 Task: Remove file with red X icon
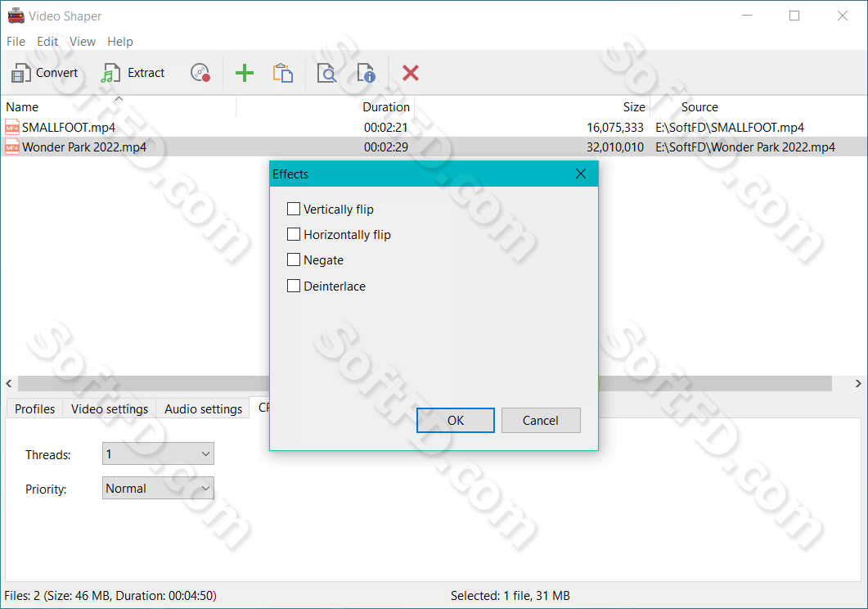[410, 73]
